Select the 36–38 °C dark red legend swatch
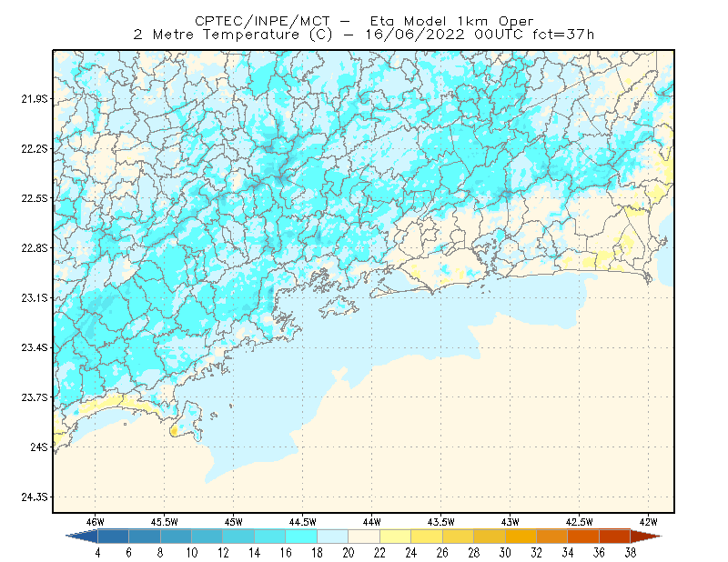The width and height of the screenshot is (728, 562). click(x=615, y=536)
